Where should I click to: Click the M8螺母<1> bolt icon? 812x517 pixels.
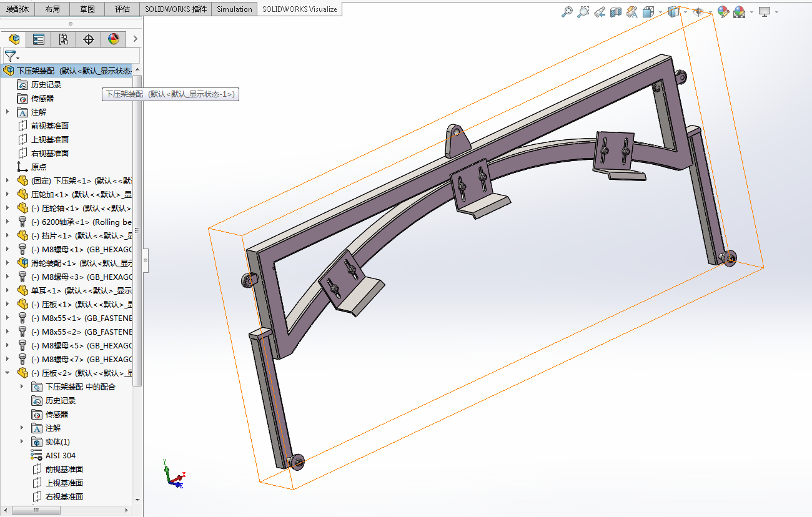(x=22, y=249)
